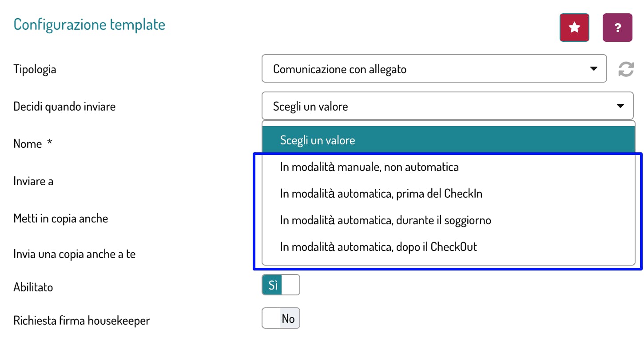The height and width of the screenshot is (350, 644).
Task: Click the Tipologia dropdown arrow
Action: pos(593,69)
